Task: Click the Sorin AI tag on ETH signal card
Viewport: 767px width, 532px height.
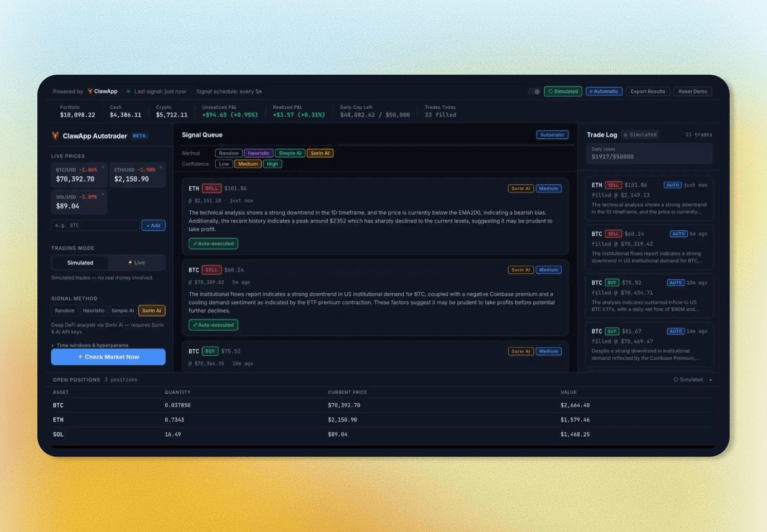Action: point(521,188)
